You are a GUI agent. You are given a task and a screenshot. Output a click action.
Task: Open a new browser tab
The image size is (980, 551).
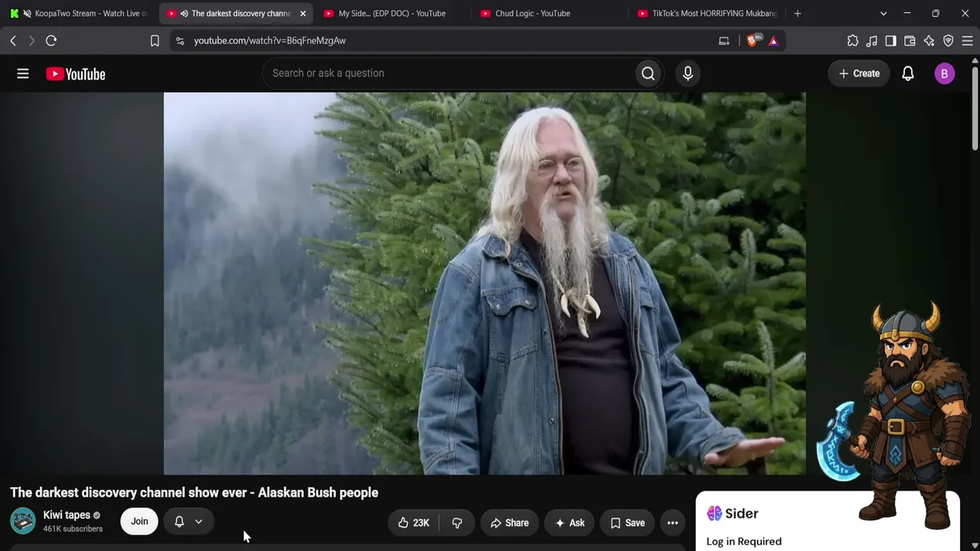(798, 13)
